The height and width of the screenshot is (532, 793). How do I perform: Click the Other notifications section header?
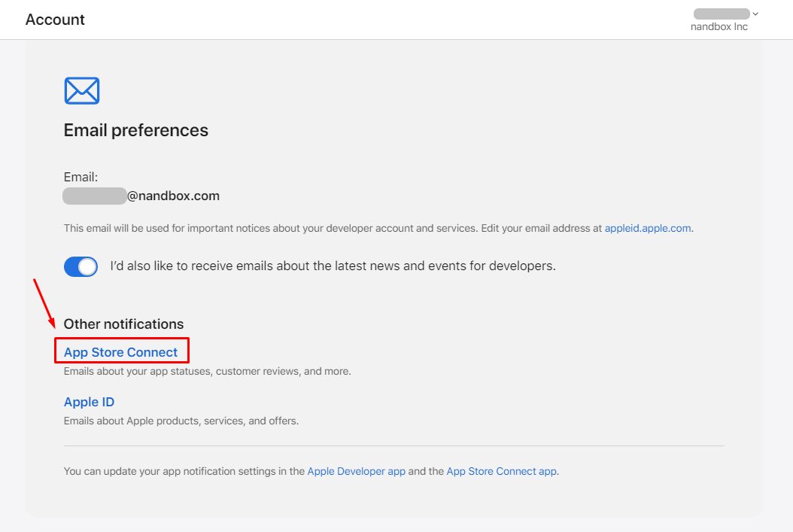123,324
